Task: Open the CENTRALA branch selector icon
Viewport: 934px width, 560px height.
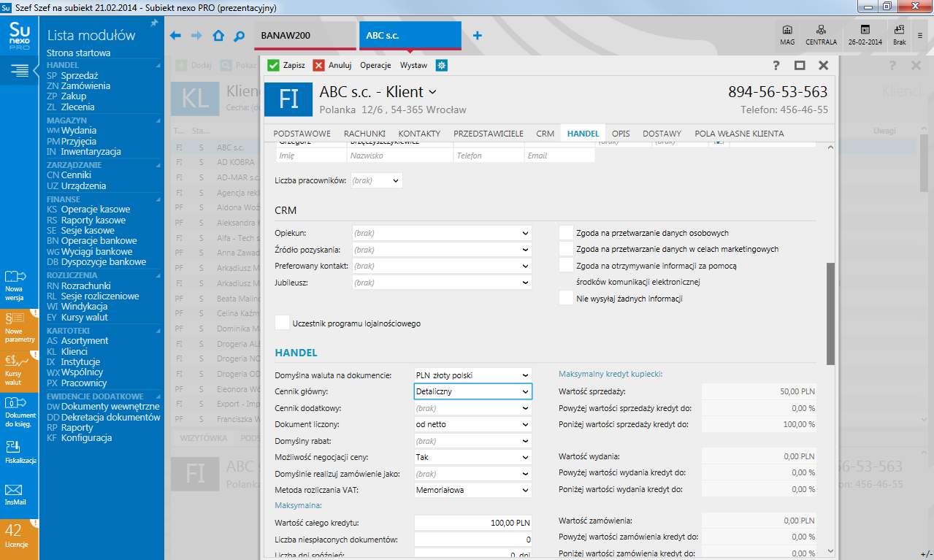Action: [x=821, y=35]
